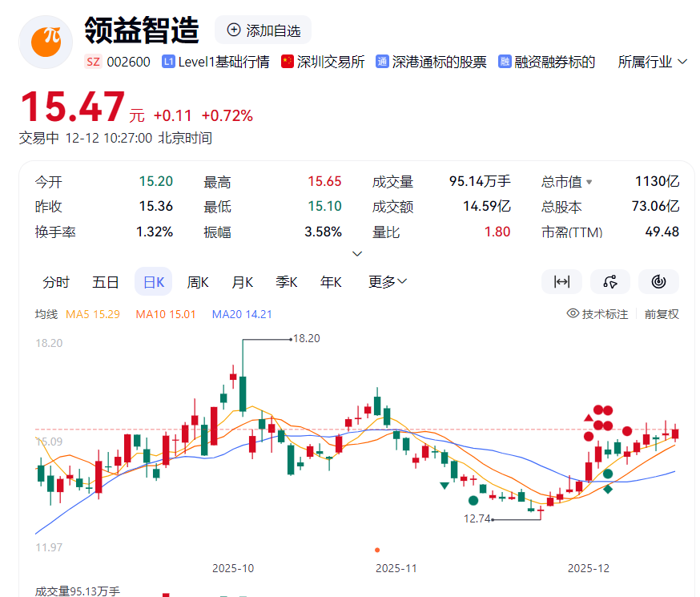This screenshot has height=597, width=700.
Task: Click the 2025-10 date axis label
Action: [x=233, y=568]
